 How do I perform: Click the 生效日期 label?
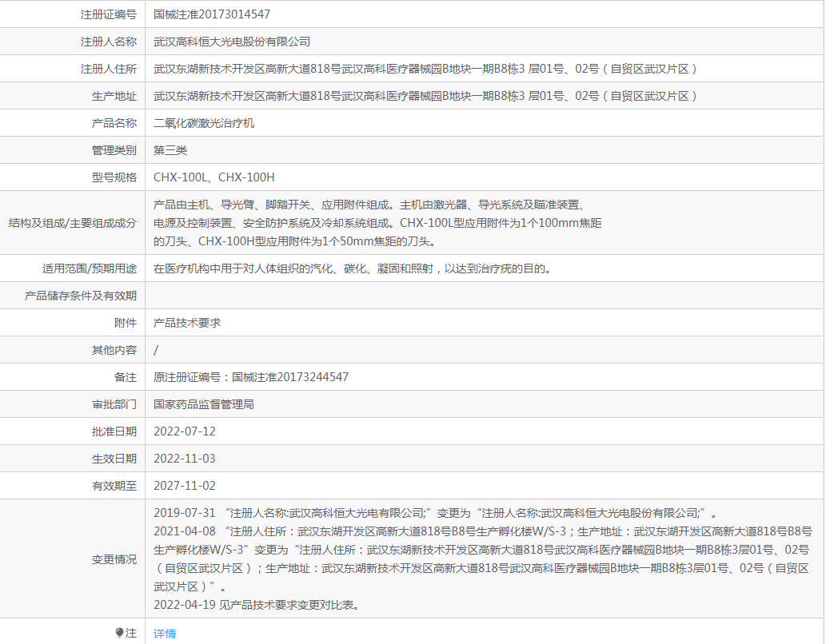point(114,459)
